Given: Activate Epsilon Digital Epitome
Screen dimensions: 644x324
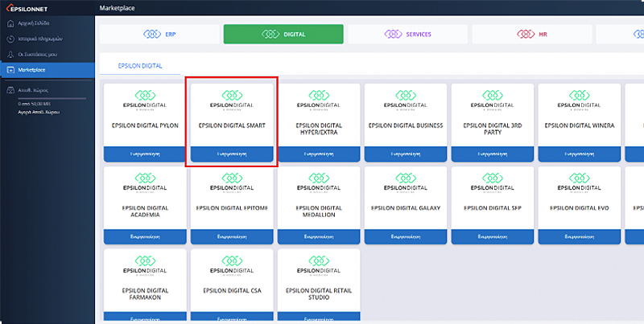Looking at the screenshot, I should coord(232,237).
